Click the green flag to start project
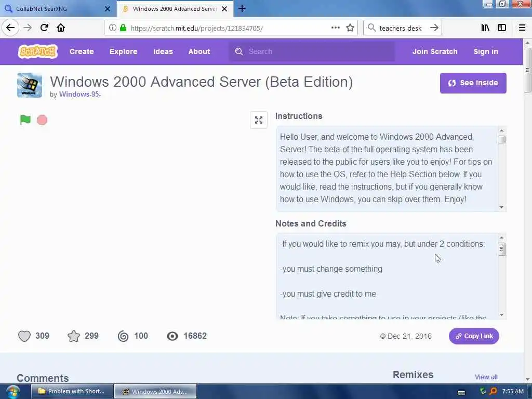 coord(25,120)
